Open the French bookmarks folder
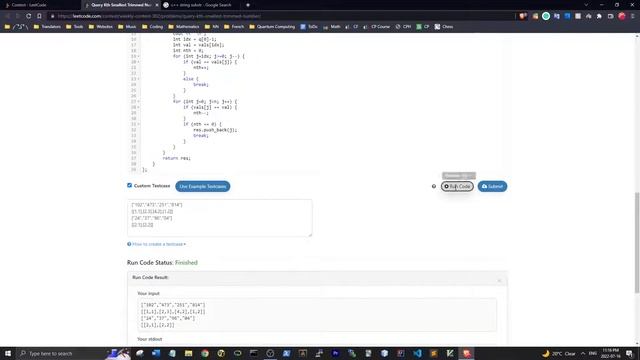The height and width of the screenshot is (360, 640). click(234, 27)
